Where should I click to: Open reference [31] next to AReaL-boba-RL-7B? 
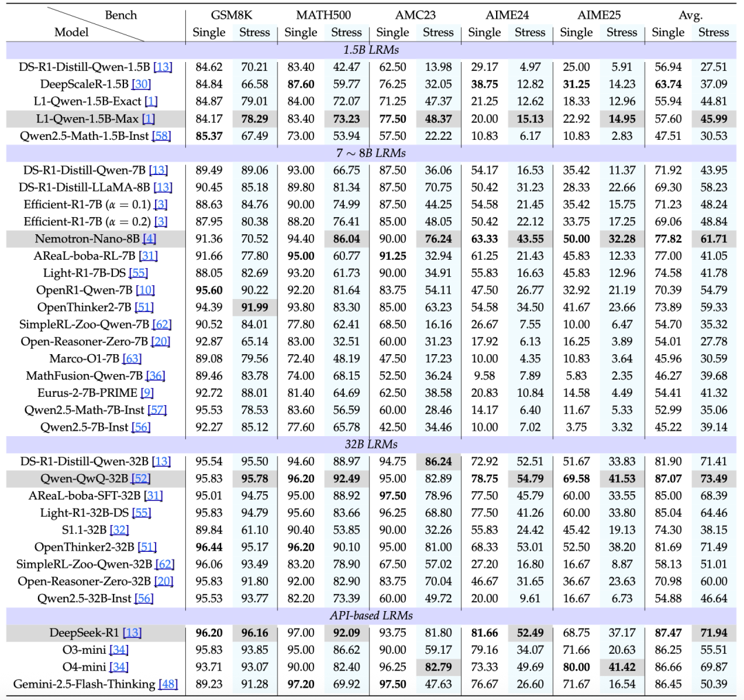148,256
